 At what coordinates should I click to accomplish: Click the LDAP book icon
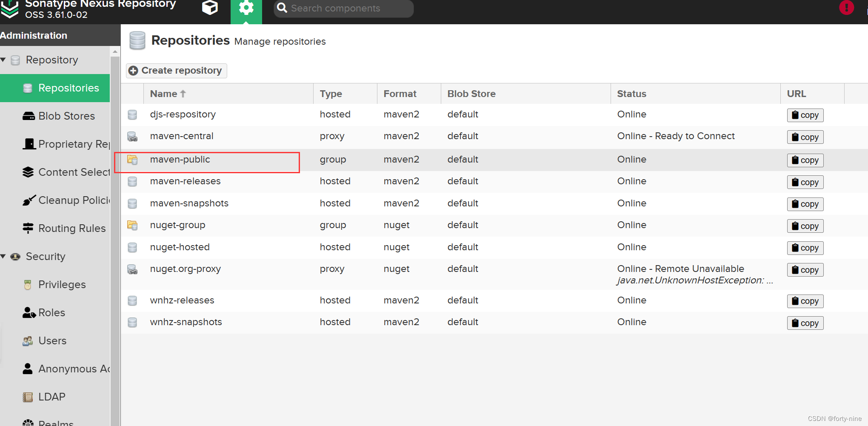click(x=28, y=397)
